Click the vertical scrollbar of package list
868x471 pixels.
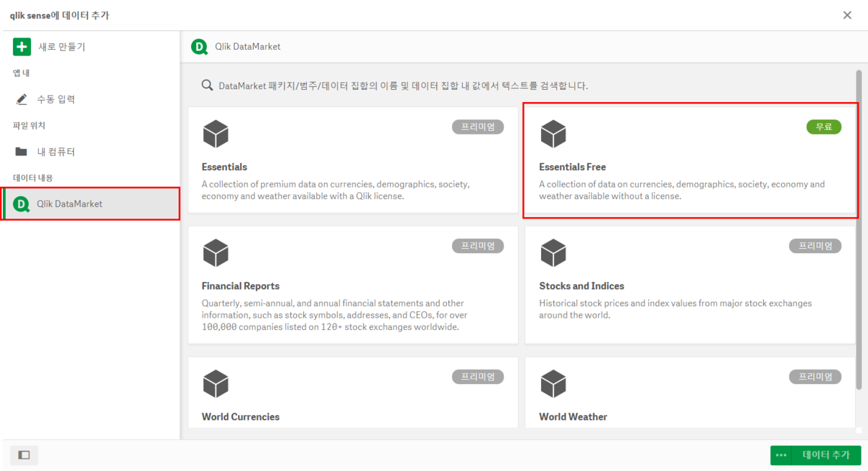859,217
